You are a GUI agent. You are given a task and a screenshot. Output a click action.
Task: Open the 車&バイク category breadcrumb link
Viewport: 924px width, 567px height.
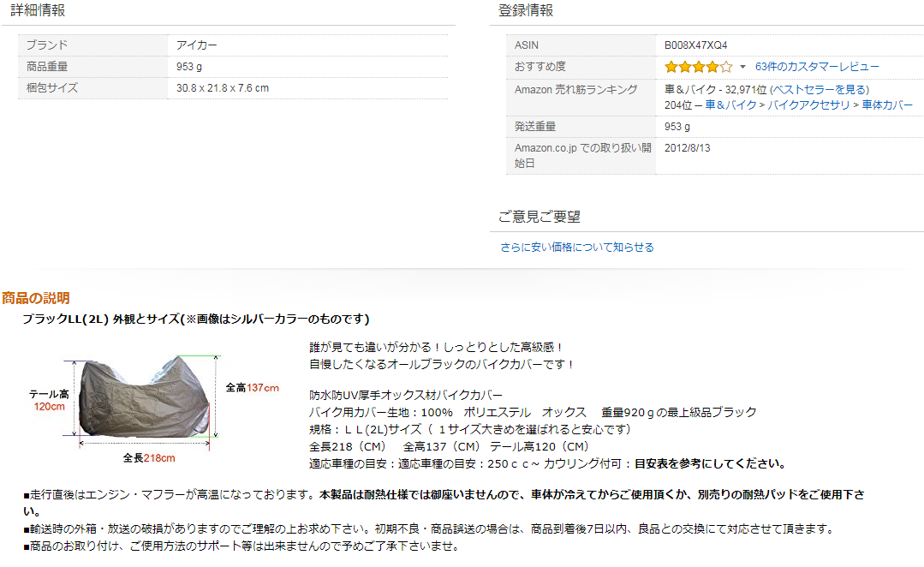click(732, 104)
